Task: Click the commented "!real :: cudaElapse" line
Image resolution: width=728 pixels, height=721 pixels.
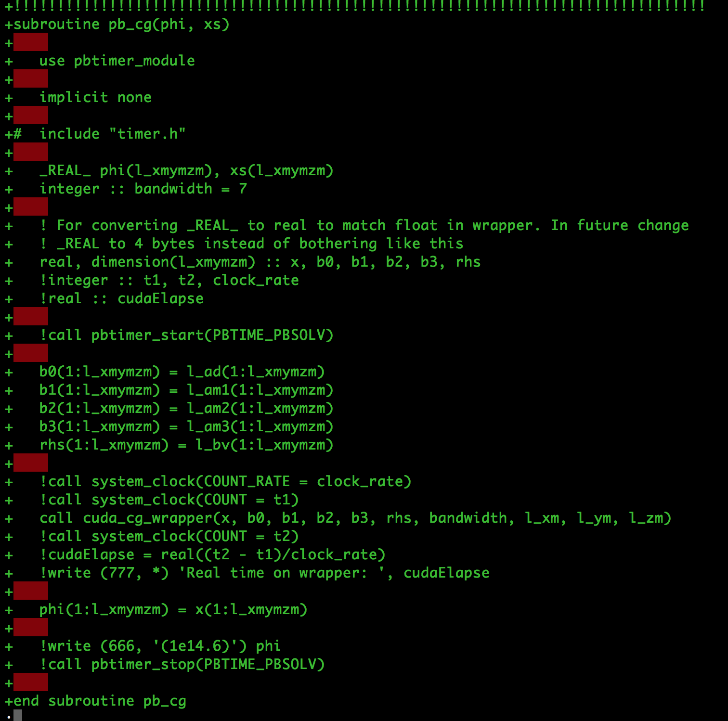Action: click(121, 298)
